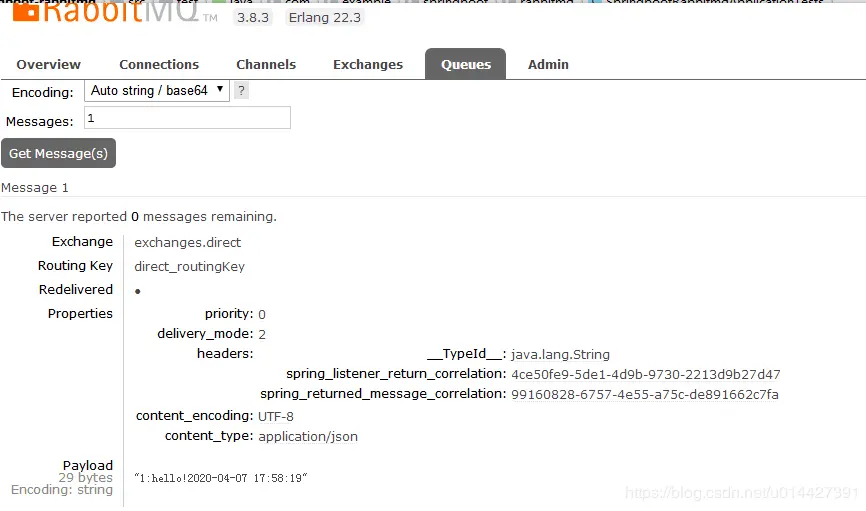
Task: Click the Get Message(s) button
Action: click(x=59, y=153)
